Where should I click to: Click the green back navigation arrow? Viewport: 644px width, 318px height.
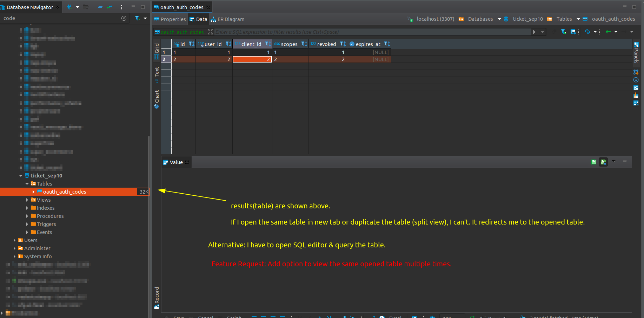608,32
